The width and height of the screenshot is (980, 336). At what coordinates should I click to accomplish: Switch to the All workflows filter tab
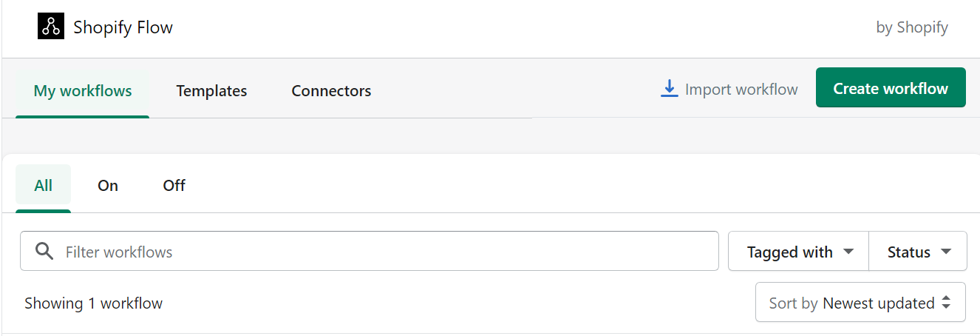pos(44,186)
